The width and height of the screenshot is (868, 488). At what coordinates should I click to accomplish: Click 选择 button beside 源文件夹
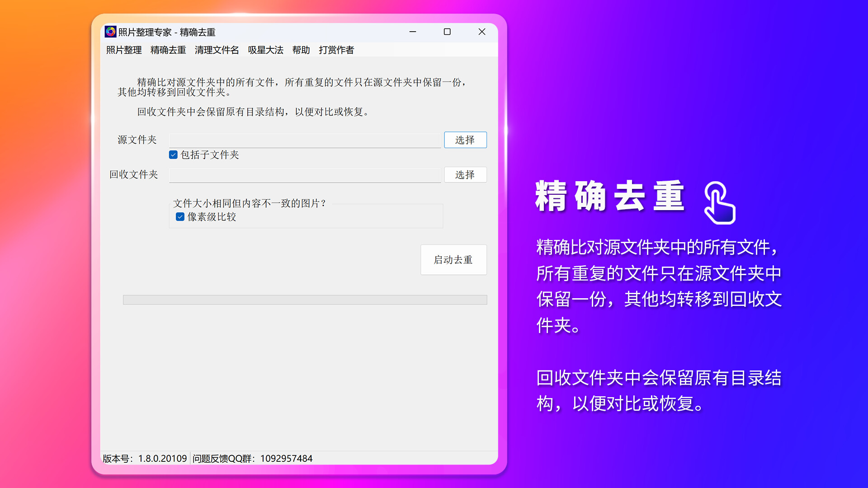tap(465, 140)
